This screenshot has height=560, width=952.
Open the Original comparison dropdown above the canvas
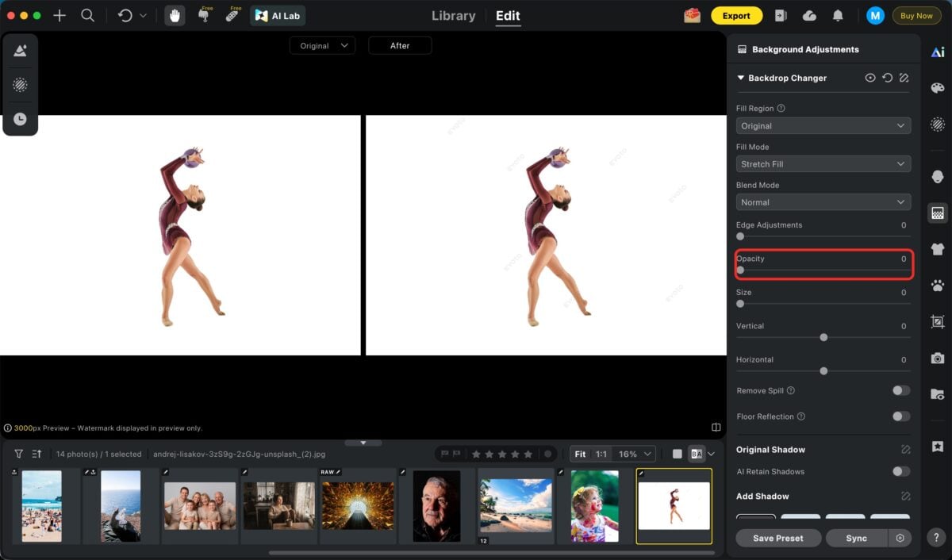pyautogui.click(x=322, y=45)
